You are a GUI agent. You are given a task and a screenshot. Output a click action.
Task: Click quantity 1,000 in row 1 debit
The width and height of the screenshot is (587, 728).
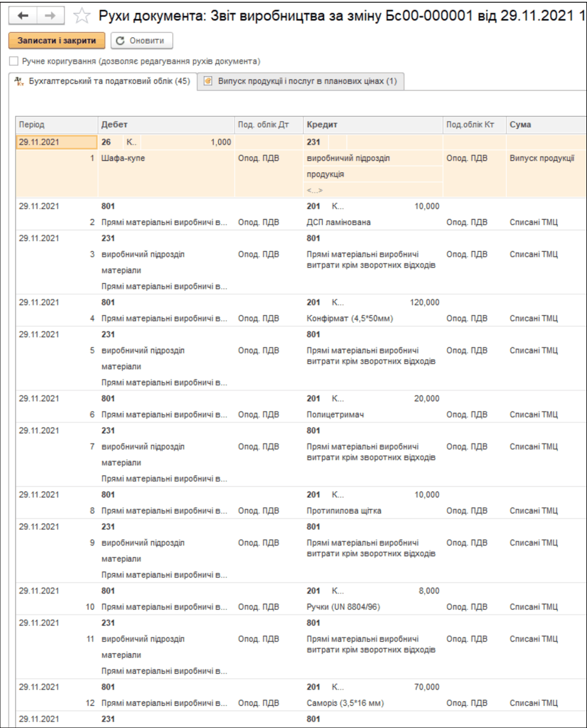click(221, 142)
